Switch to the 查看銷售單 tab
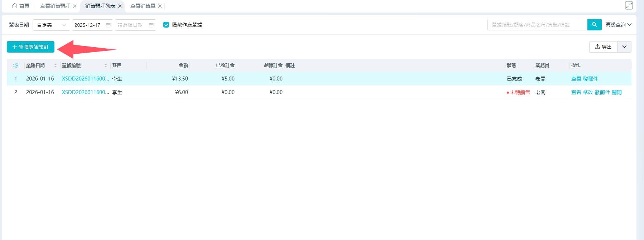Viewport: 644px width, 240px height. [x=143, y=6]
